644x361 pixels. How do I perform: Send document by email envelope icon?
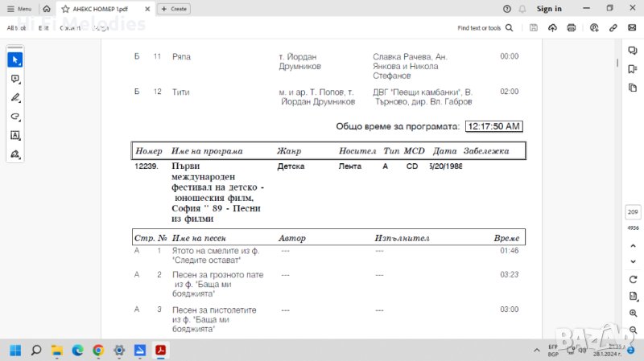point(632,27)
